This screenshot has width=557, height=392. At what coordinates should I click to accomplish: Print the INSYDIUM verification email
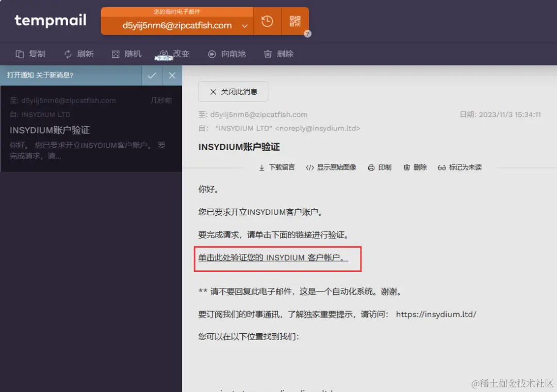point(380,167)
